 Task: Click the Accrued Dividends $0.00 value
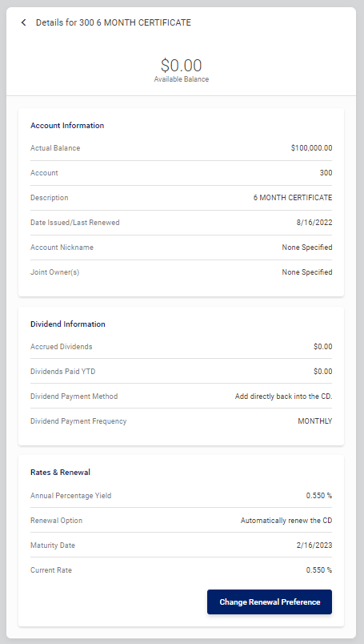point(323,347)
